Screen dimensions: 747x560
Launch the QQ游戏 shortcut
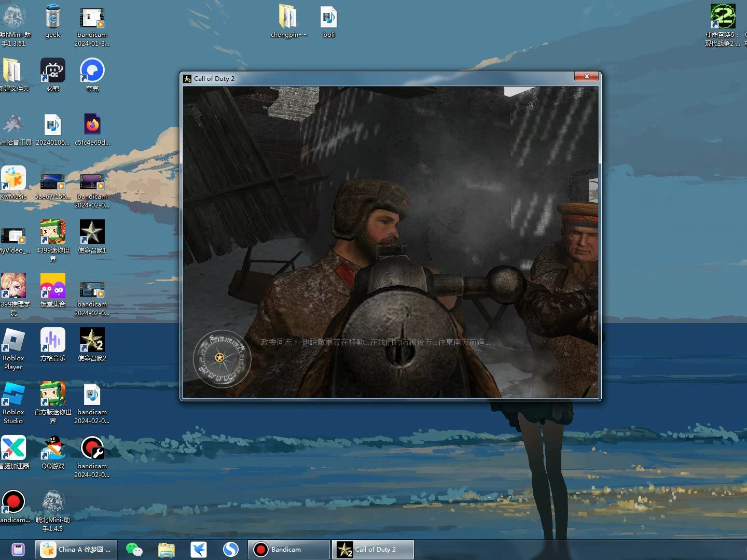[53, 453]
